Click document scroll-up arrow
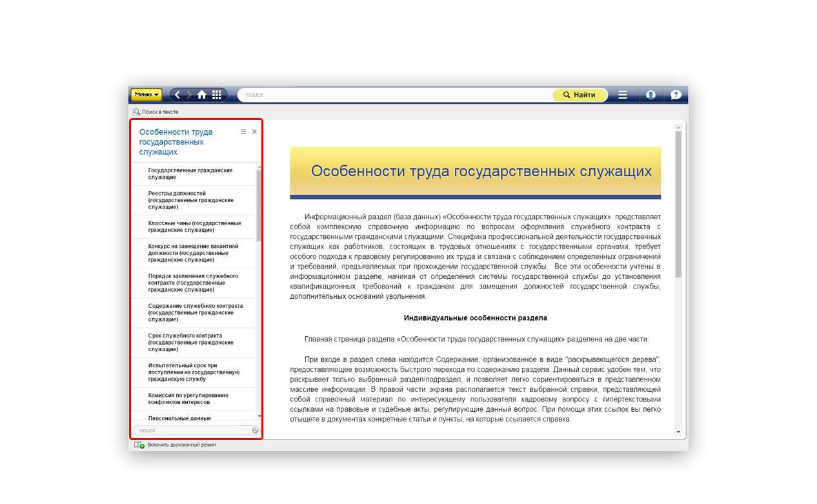Image resolution: width=817 pixels, height=504 pixels. click(678, 126)
